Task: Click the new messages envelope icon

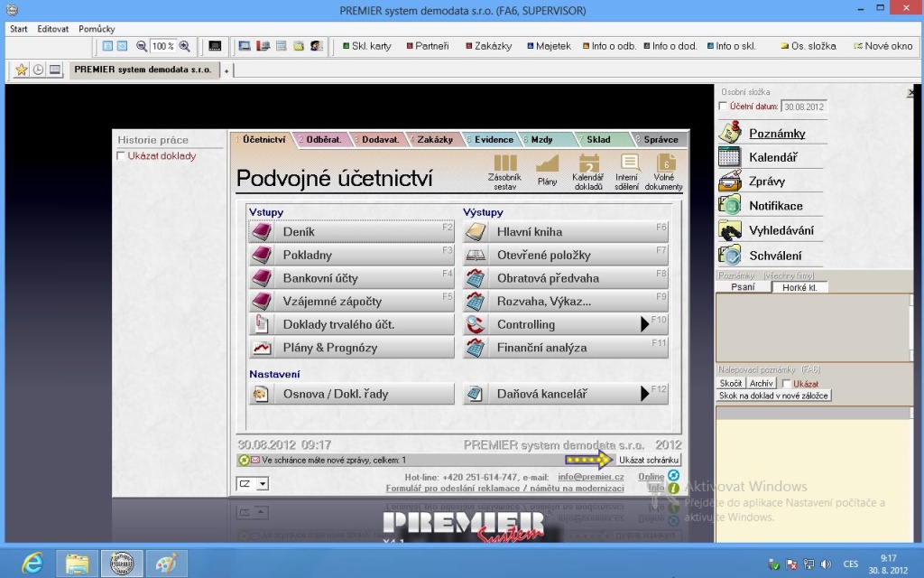Action: tap(255, 460)
